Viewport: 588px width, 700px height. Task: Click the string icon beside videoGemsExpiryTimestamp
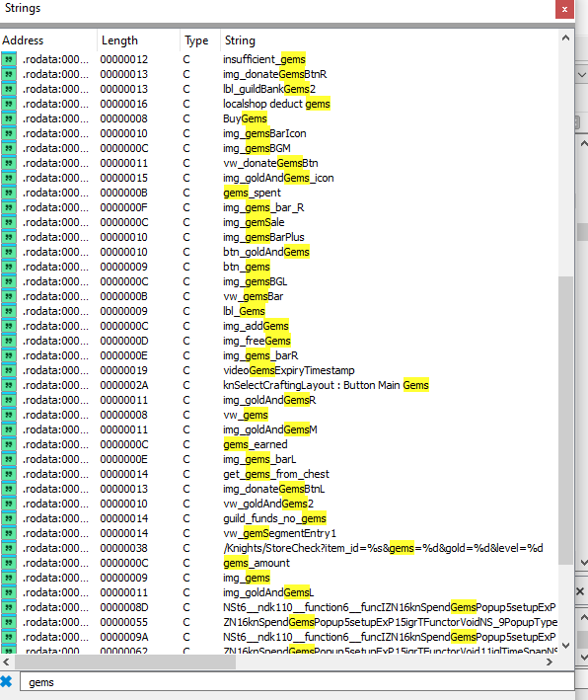(x=9, y=370)
